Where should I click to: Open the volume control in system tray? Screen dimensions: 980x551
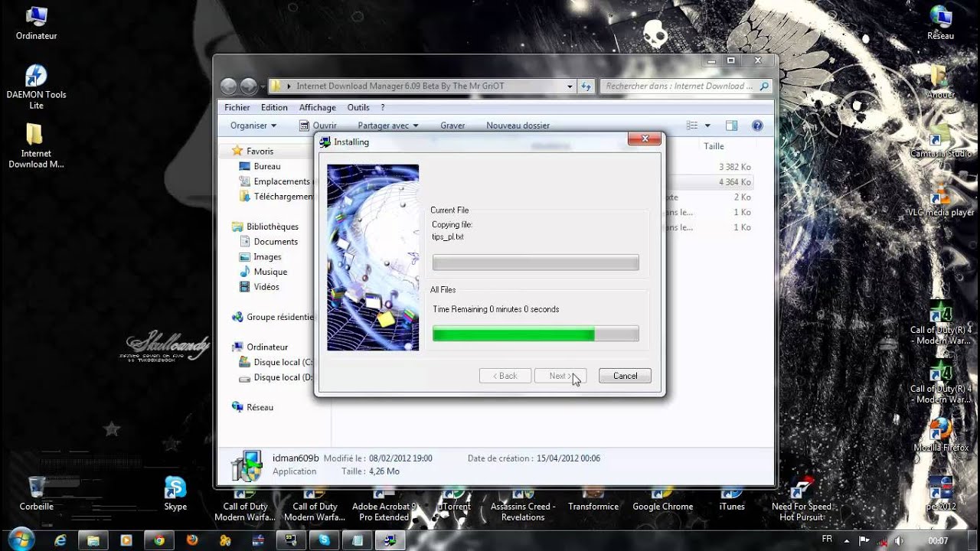coord(898,540)
